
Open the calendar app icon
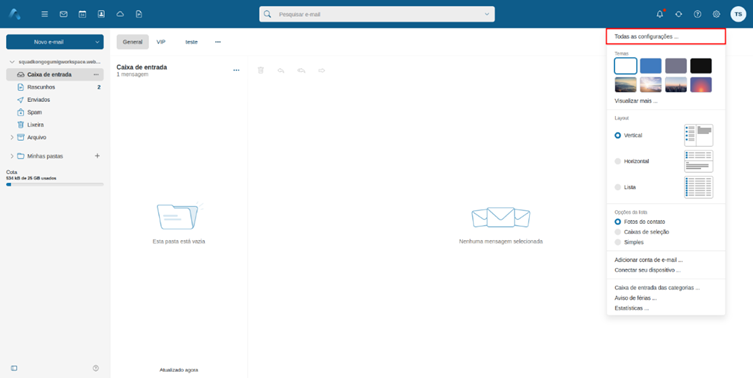tap(82, 14)
